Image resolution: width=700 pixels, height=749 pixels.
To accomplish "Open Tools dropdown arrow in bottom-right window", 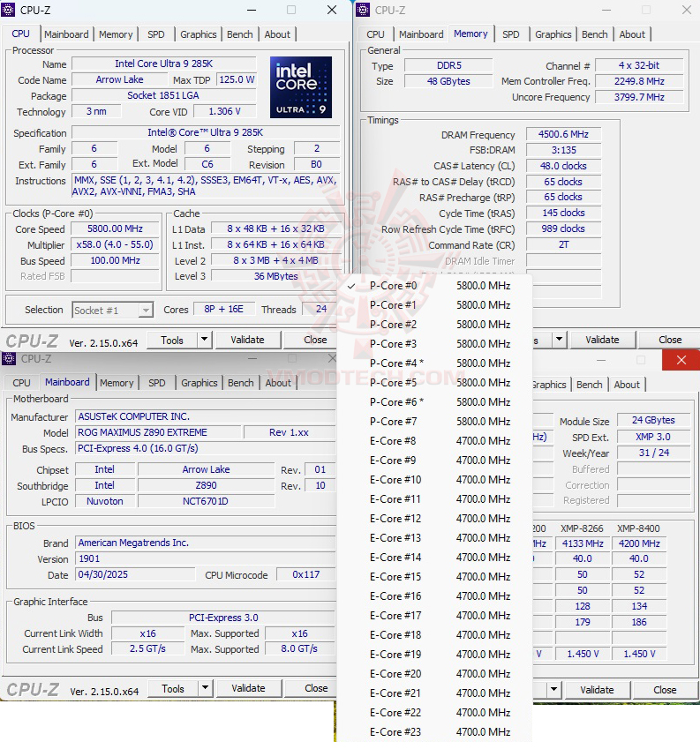I will coord(553,690).
